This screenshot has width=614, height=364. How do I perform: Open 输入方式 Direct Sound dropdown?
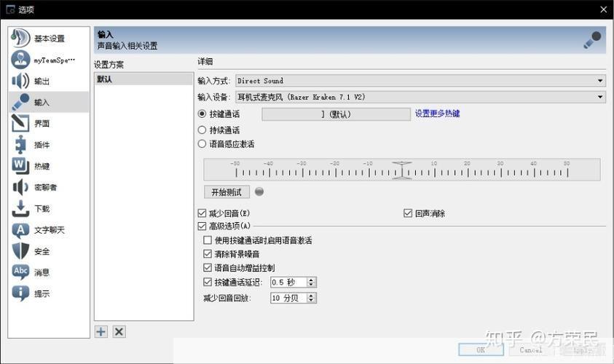tap(420, 81)
